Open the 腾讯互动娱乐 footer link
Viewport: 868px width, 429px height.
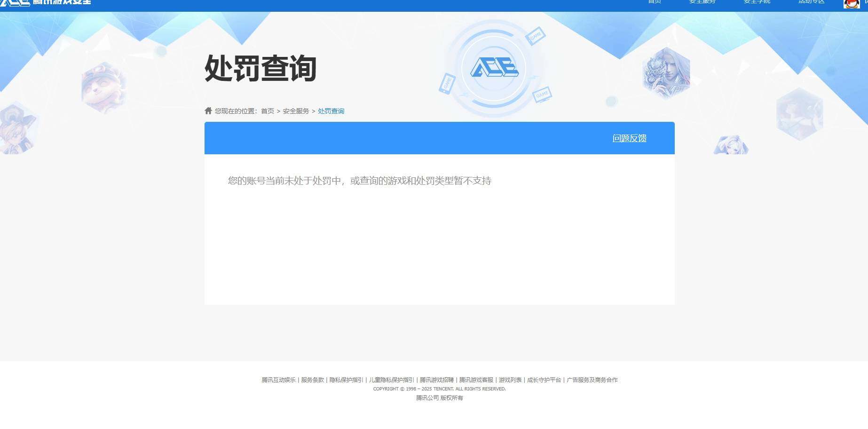pyautogui.click(x=279, y=380)
